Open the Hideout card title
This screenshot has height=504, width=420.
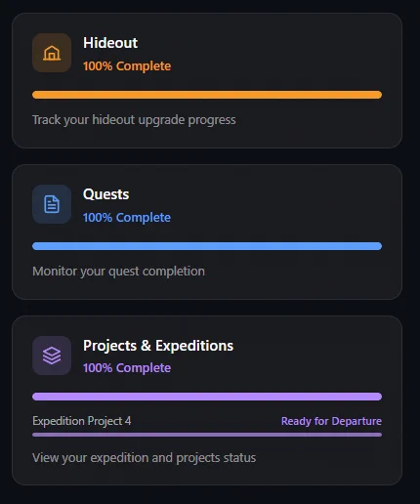(x=110, y=43)
